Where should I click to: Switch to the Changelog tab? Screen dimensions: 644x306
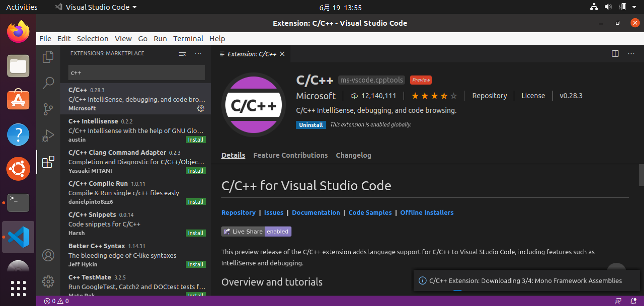tap(354, 155)
